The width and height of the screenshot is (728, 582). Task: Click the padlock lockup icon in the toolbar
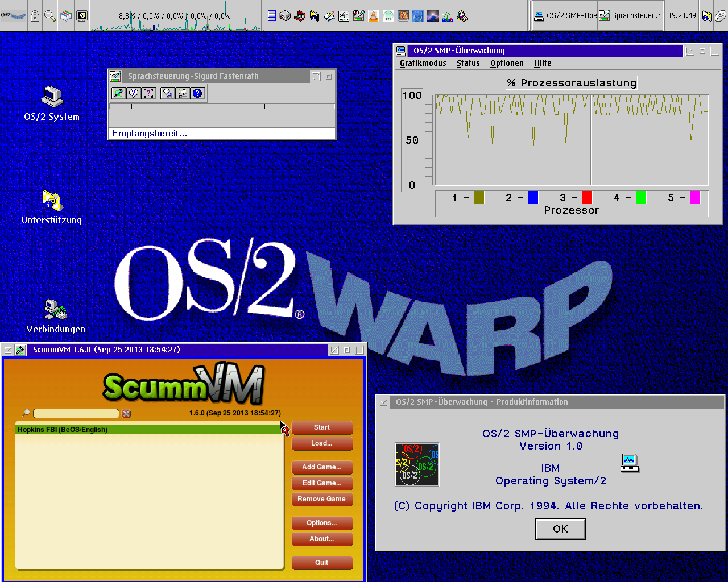[x=35, y=16]
